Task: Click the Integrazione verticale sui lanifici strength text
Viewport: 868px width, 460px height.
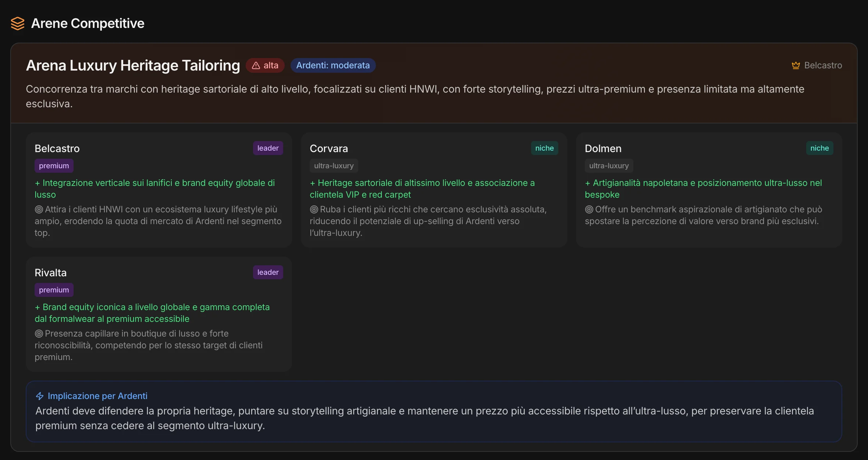Action: (x=154, y=189)
